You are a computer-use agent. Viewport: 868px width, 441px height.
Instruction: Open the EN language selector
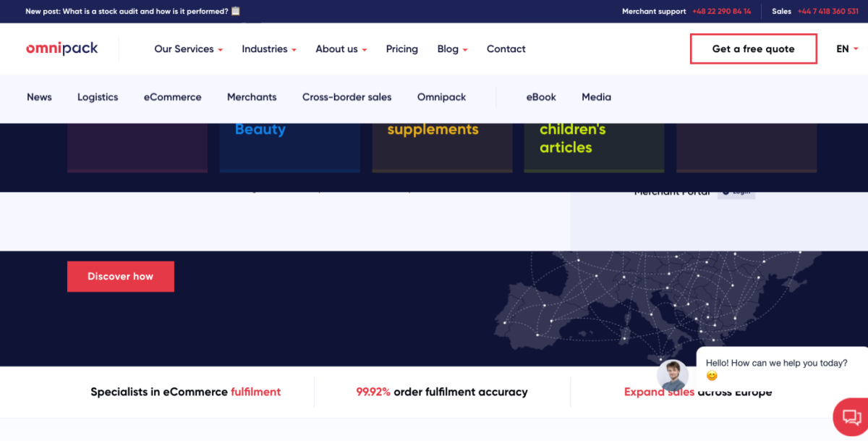[x=847, y=49]
